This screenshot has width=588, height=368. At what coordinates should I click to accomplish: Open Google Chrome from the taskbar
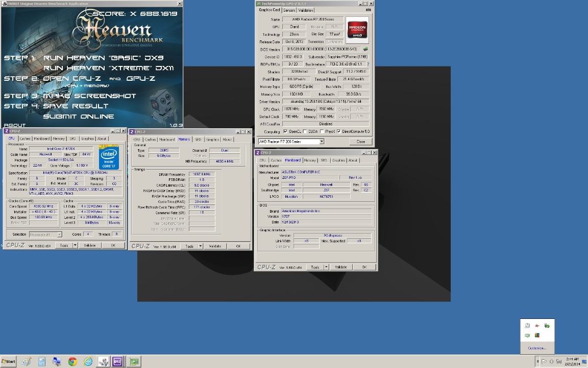tap(72, 362)
